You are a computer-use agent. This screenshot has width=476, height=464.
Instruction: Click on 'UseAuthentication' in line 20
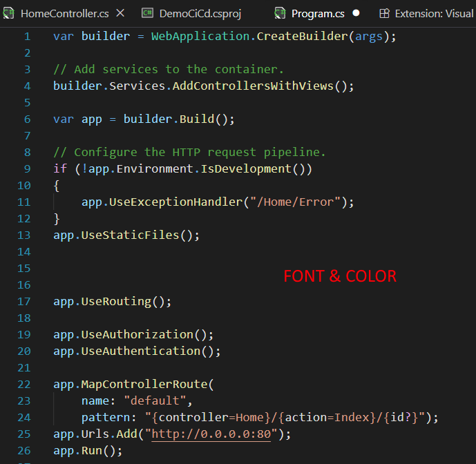(141, 351)
